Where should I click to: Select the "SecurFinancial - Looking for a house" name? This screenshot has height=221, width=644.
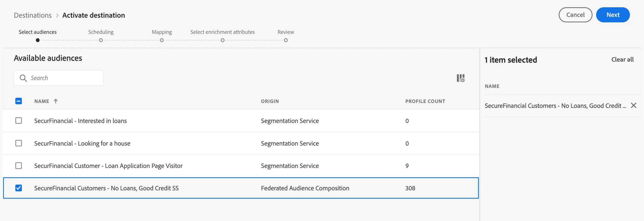point(82,144)
